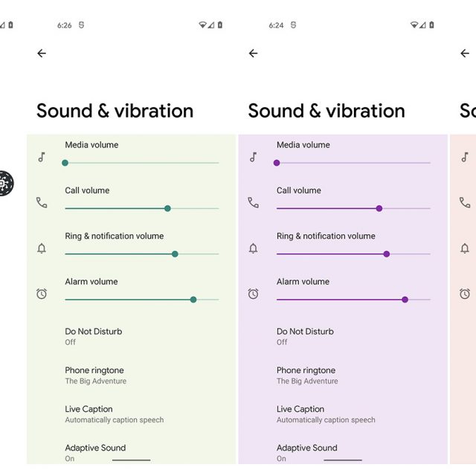Click the green Call volume slider handle
This screenshot has width=476, height=476.
pyautogui.click(x=167, y=208)
